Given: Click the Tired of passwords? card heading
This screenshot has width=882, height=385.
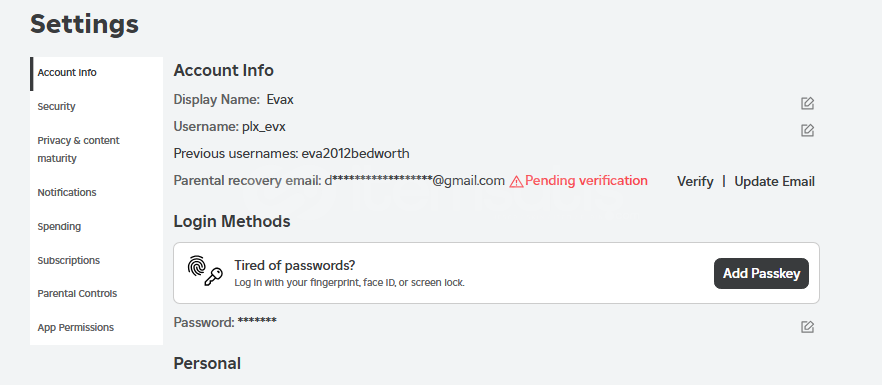Looking at the screenshot, I should (x=294, y=265).
